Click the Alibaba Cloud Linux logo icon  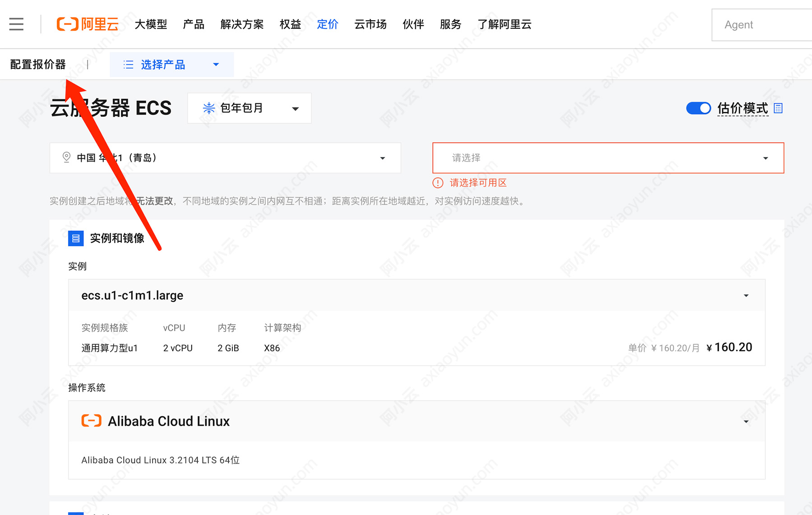coord(92,421)
